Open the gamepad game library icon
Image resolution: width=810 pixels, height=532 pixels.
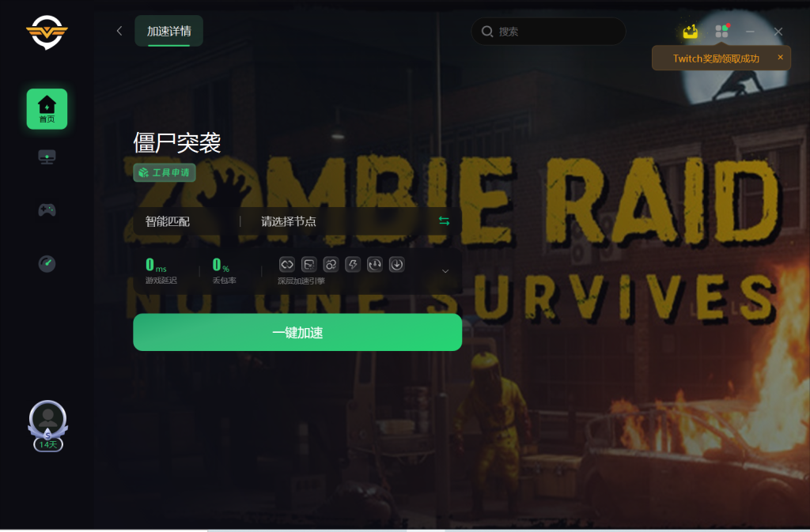click(47, 210)
